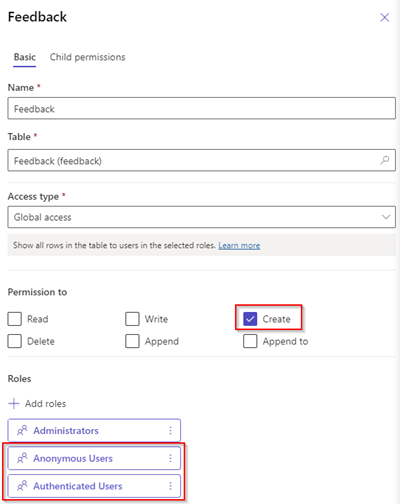Image resolution: width=400 pixels, height=504 pixels.
Task: Click the people icon beside Anonymous Users
Action: pyautogui.click(x=22, y=458)
